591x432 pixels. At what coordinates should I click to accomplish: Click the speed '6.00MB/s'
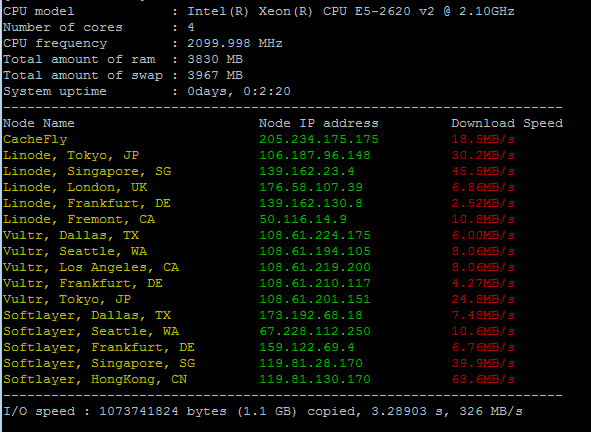(483, 236)
